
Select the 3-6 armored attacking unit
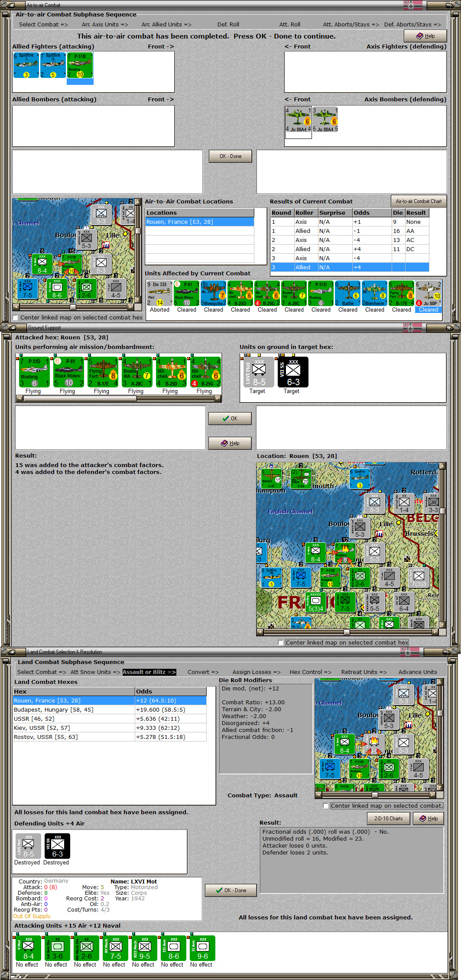pos(57,948)
